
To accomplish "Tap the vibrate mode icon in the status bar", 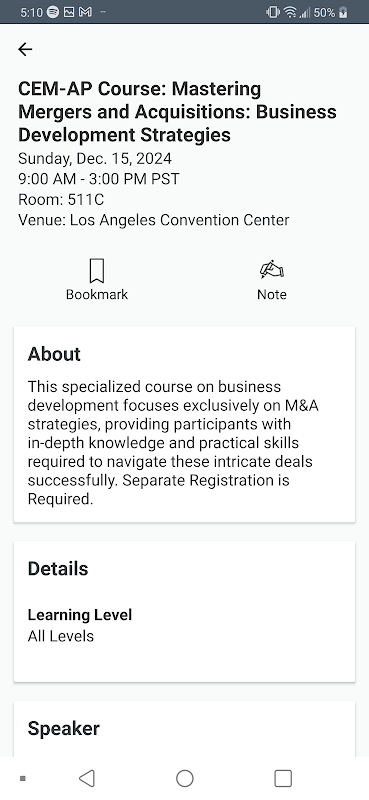I will point(273,12).
